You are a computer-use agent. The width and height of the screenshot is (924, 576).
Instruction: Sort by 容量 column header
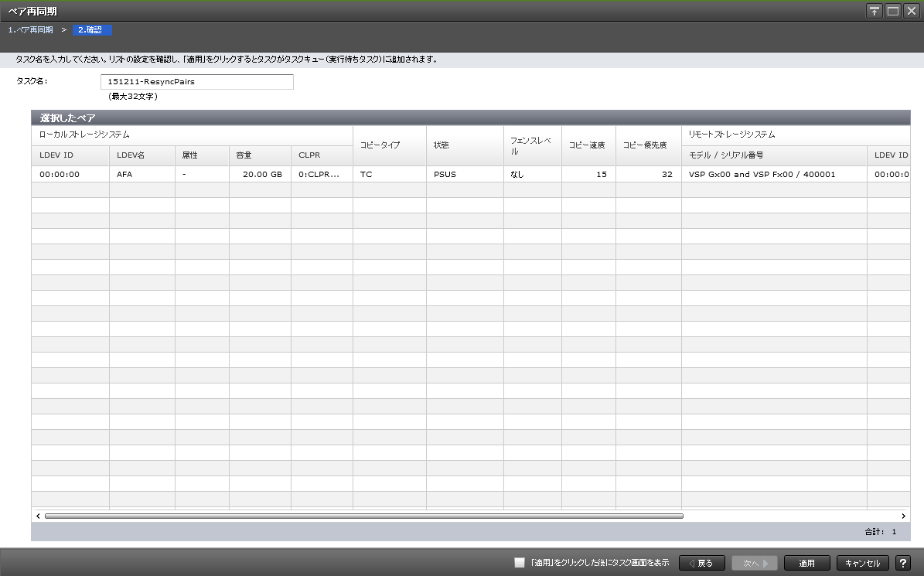260,155
